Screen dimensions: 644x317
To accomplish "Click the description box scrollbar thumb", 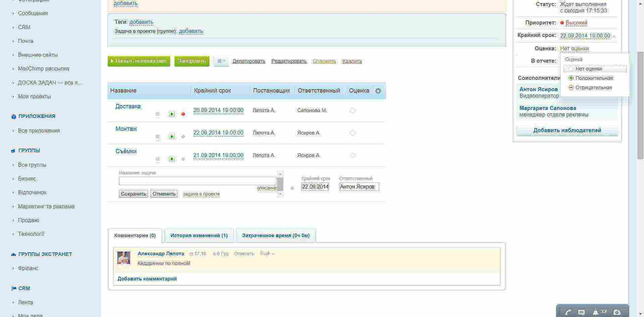I will (280, 184).
